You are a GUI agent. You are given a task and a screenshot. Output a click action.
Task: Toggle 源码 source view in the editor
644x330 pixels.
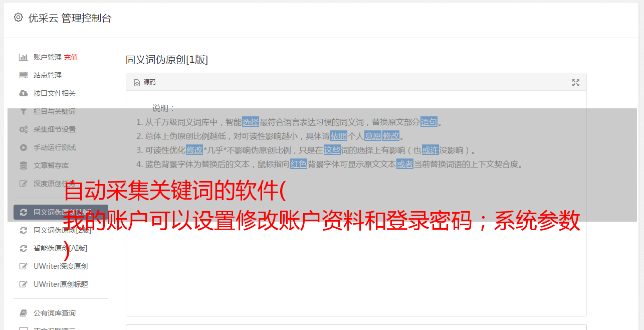(x=145, y=82)
